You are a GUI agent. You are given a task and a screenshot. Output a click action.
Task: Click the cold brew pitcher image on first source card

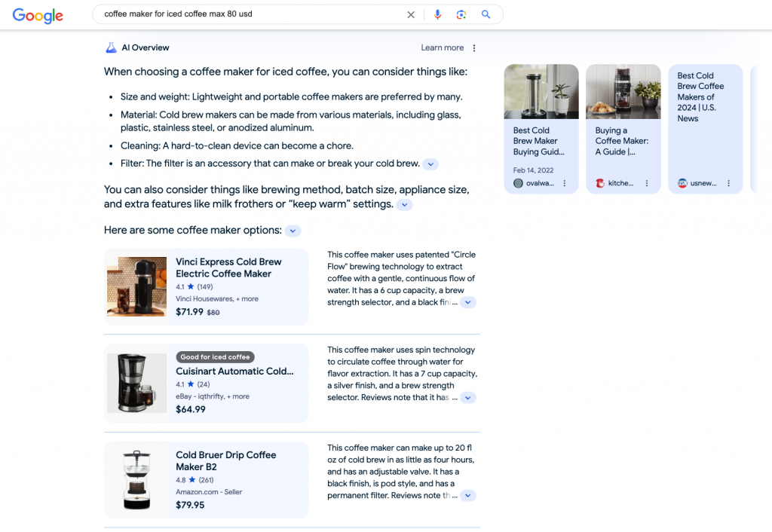click(x=541, y=91)
